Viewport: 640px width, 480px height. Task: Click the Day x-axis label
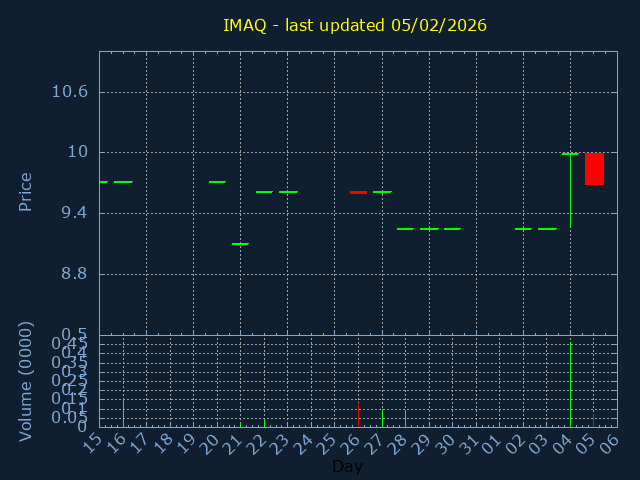pos(347,467)
